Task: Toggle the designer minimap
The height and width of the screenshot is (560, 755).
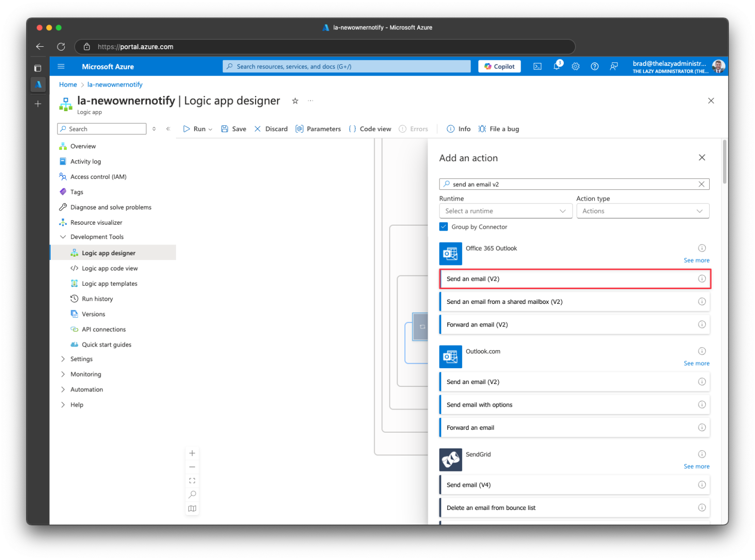Action: 192,508
